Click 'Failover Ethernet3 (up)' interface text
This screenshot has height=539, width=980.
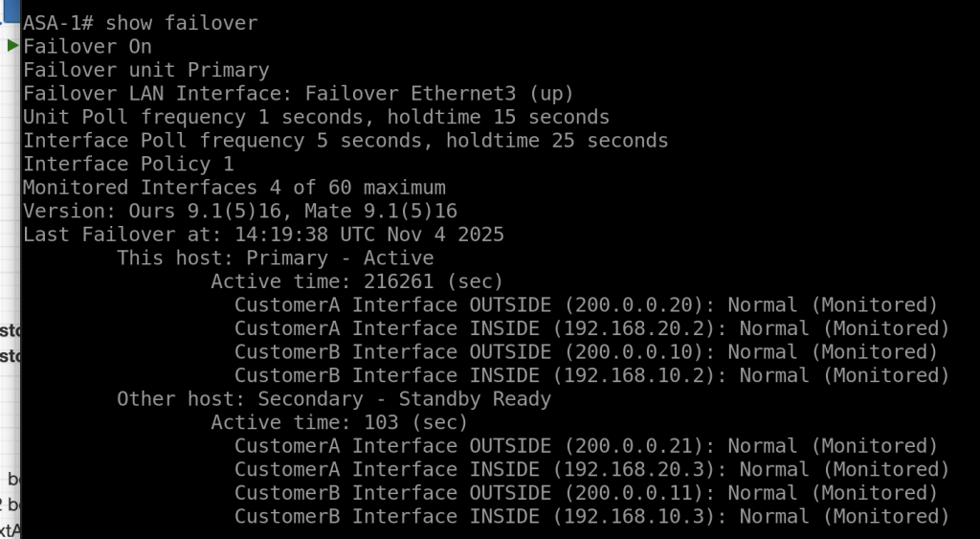pos(438,94)
